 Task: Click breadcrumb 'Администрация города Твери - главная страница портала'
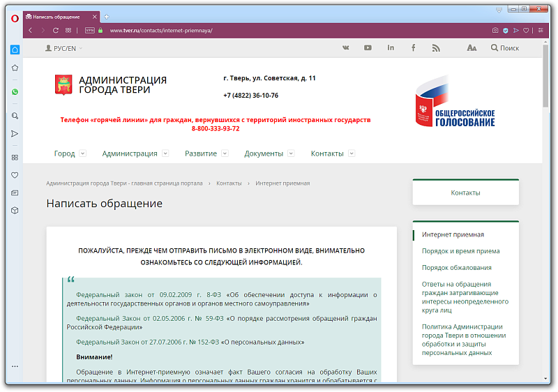124,183
